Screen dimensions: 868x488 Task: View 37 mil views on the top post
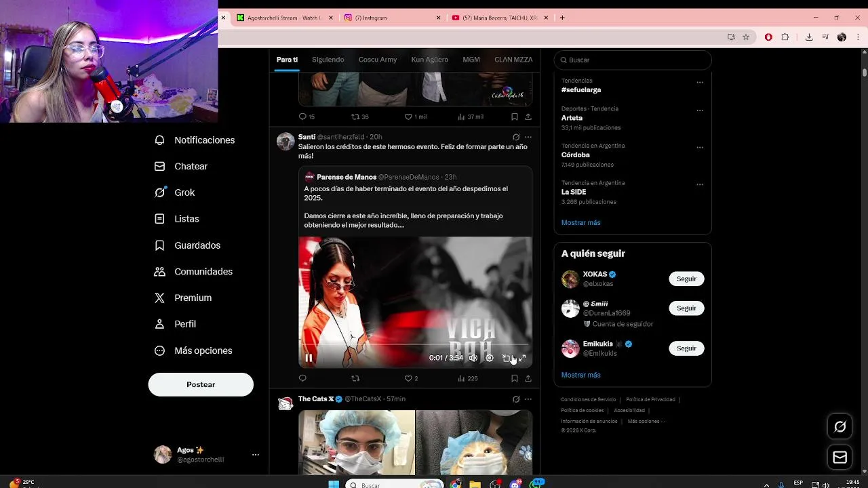[471, 117]
